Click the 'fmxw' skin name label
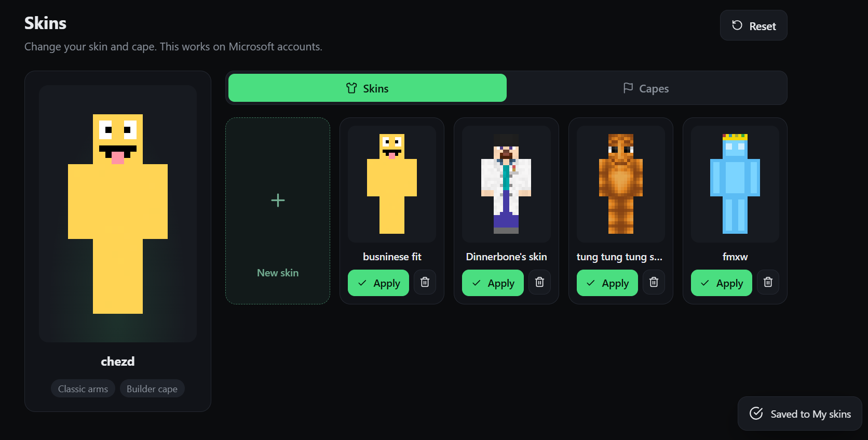The width and height of the screenshot is (868, 440). (x=735, y=257)
